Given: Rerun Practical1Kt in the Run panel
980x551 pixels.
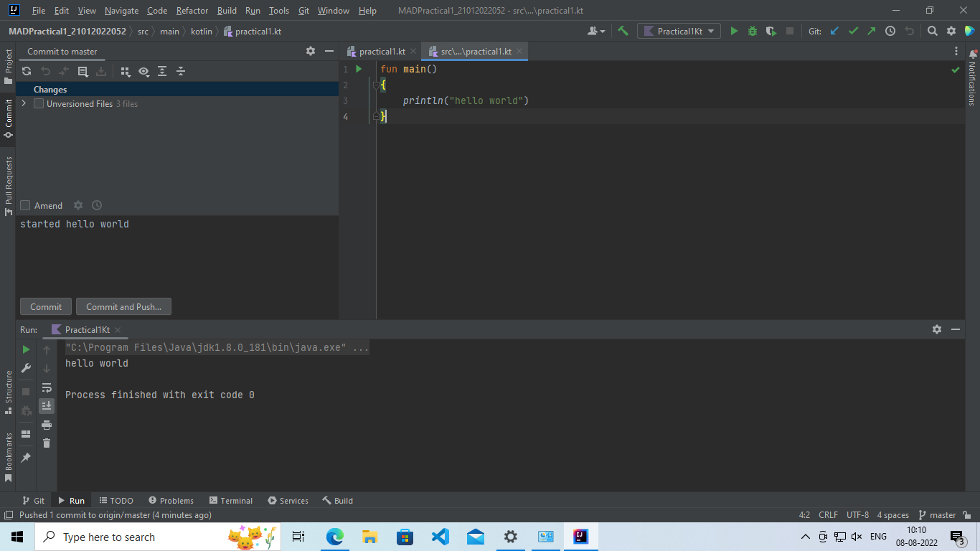Looking at the screenshot, I should [x=26, y=349].
